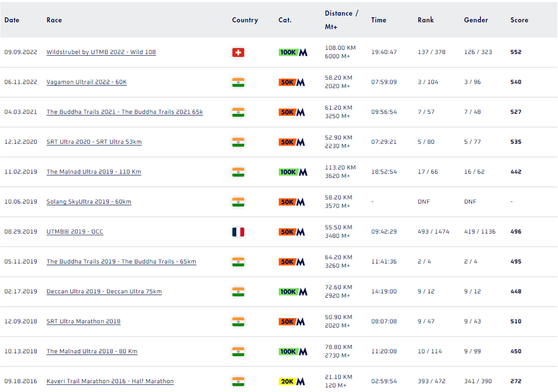This screenshot has height=392, width=558.
Task: Open the Kaveri Trail Marathon 2016 Half Marathon link
Action: pyautogui.click(x=110, y=381)
